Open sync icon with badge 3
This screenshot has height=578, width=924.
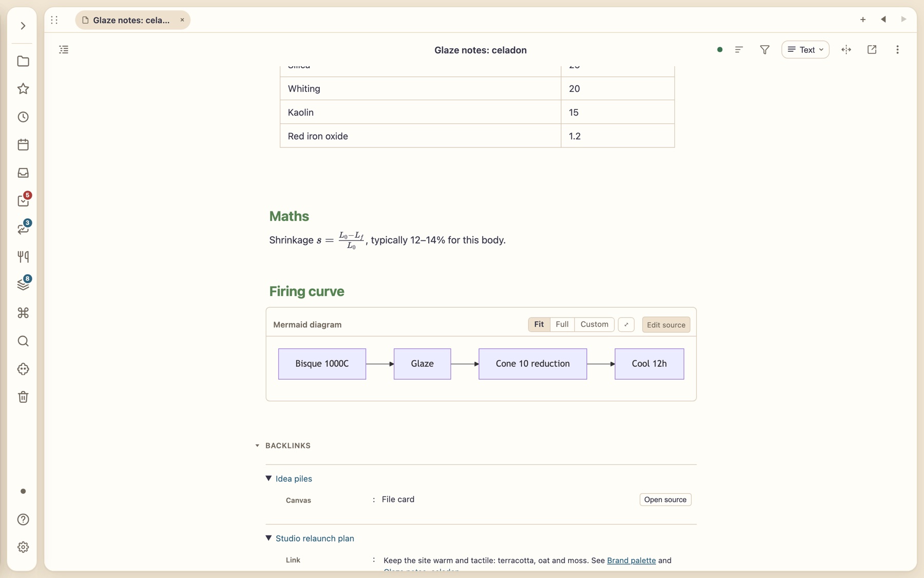click(23, 229)
